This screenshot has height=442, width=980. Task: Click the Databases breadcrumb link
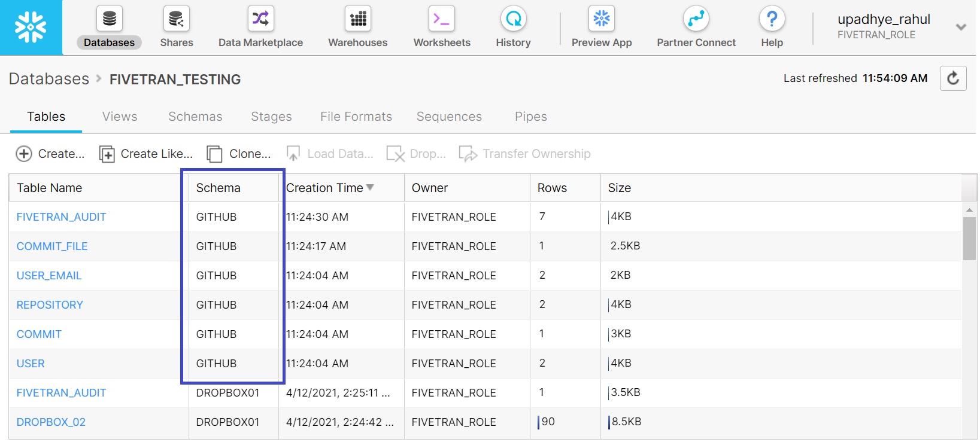pos(49,79)
